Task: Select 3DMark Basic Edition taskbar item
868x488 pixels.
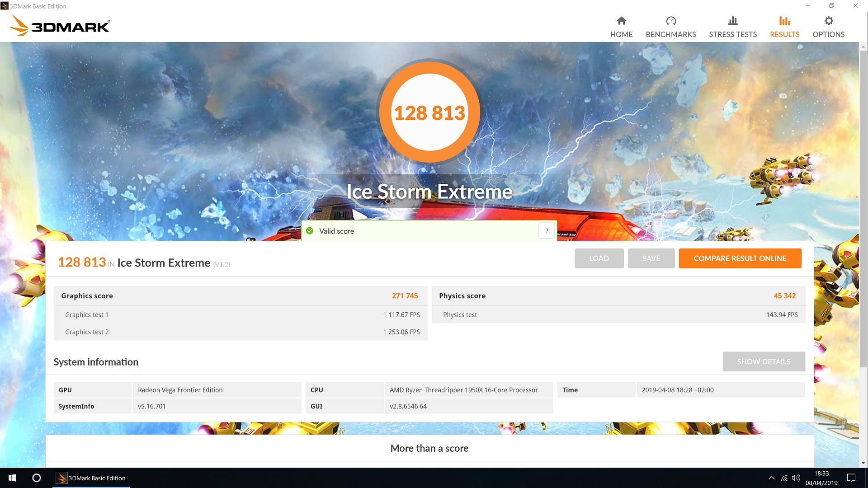Action: (91, 478)
